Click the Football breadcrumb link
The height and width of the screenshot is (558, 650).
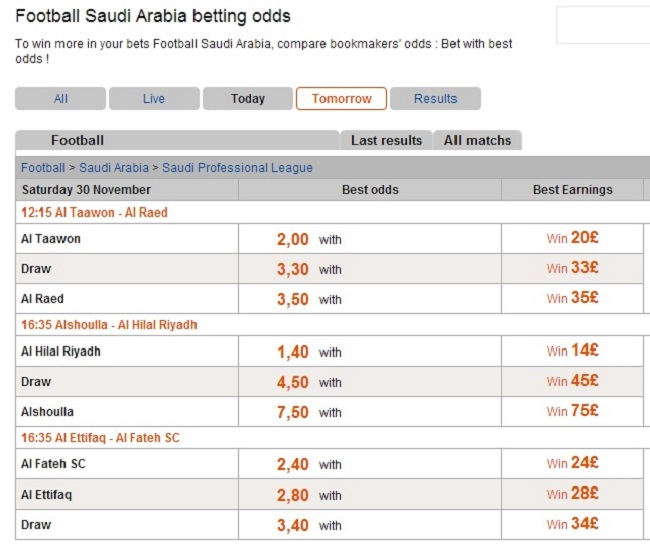click(x=43, y=167)
